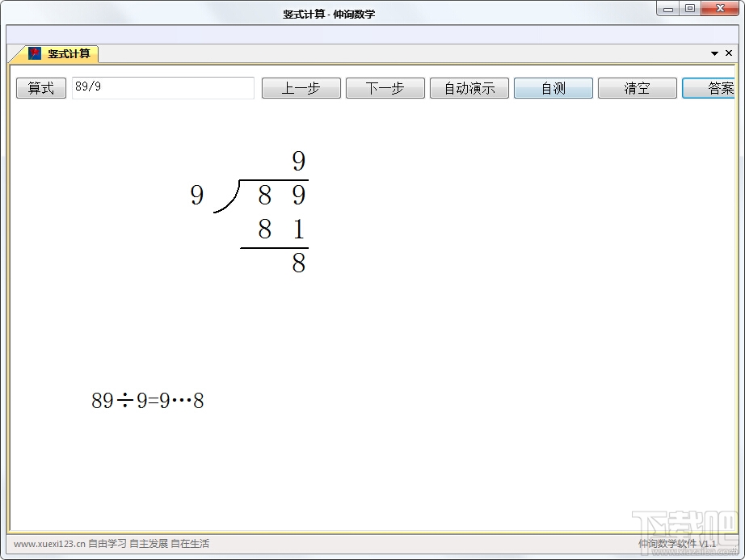
Task: Go back with the 上一步 button
Action: pos(301,88)
